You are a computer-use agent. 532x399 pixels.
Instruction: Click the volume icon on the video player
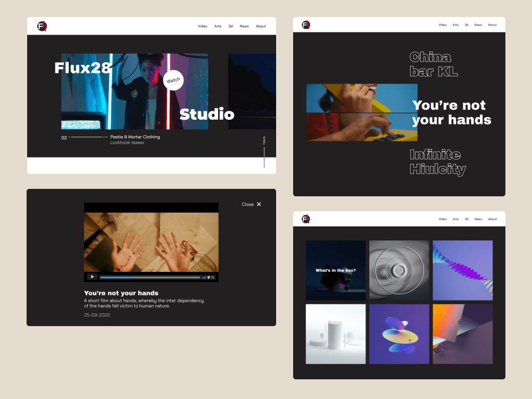point(203,277)
